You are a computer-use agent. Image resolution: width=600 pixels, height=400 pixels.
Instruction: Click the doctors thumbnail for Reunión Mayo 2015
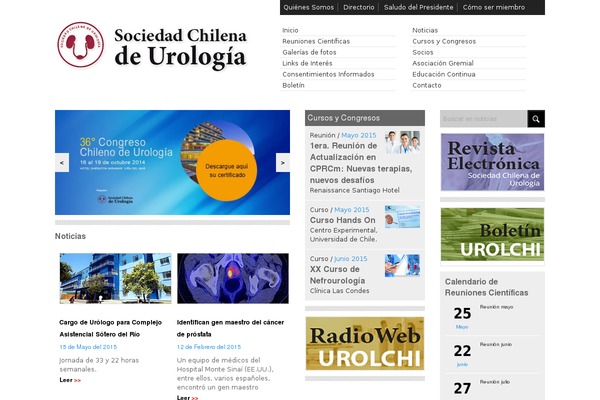tap(402, 142)
